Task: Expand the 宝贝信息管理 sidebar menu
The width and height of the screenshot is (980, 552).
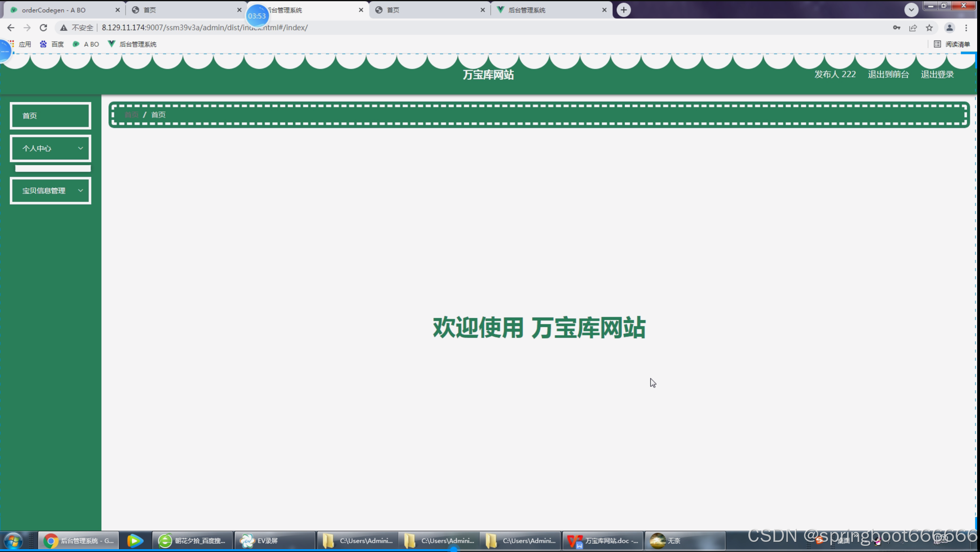Action: [51, 190]
